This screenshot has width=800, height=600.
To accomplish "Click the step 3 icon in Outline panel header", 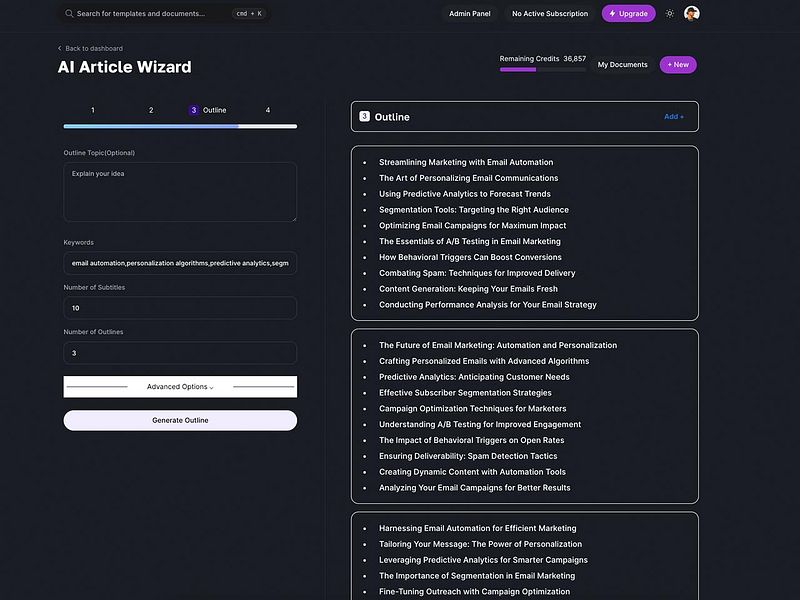I will point(363,117).
